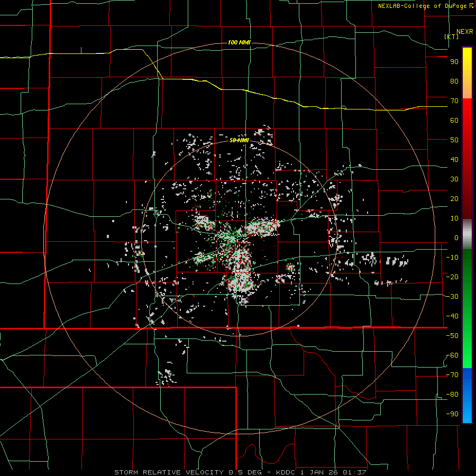Image resolution: width=476 pixels, height=476 pixels.
Task: Click the 70 value on velocity scale
Action: (x=454, y=101)
